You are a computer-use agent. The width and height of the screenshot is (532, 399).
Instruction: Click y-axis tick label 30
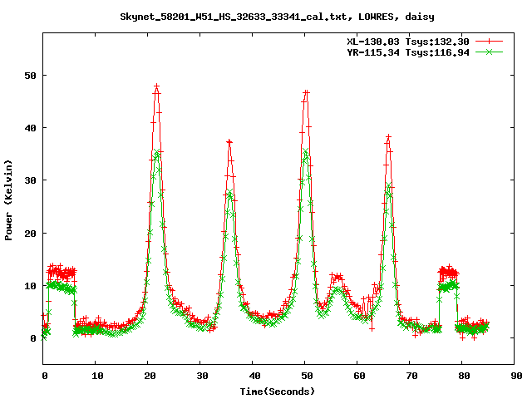[x=30, y=180]
